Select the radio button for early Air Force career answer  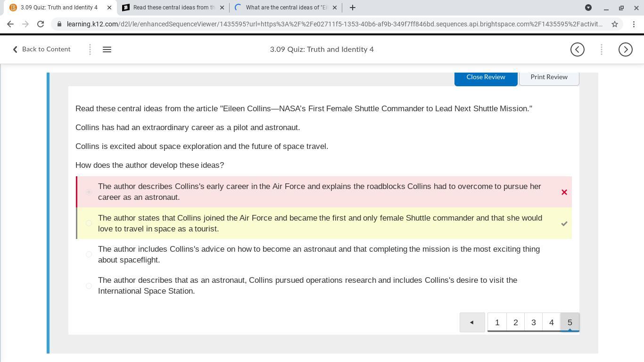[89, 192]
